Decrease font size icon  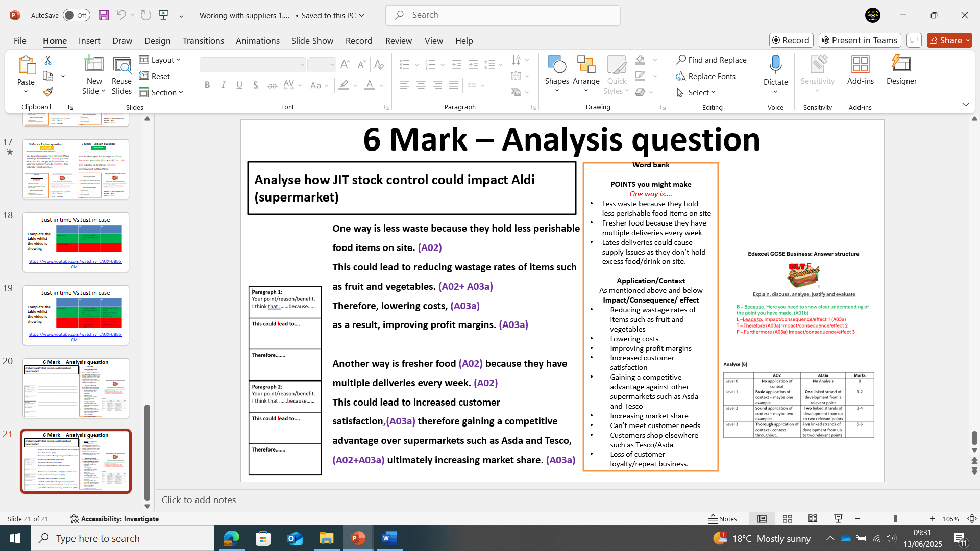(x=361, y=64)
